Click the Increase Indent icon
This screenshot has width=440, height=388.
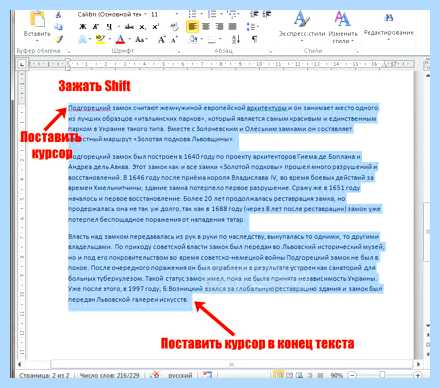[x=267, y=14]
